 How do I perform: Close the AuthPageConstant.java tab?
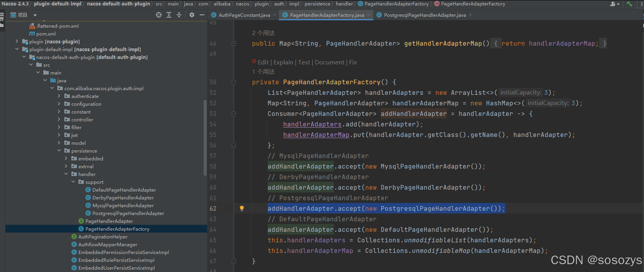[x=275, y=15]
